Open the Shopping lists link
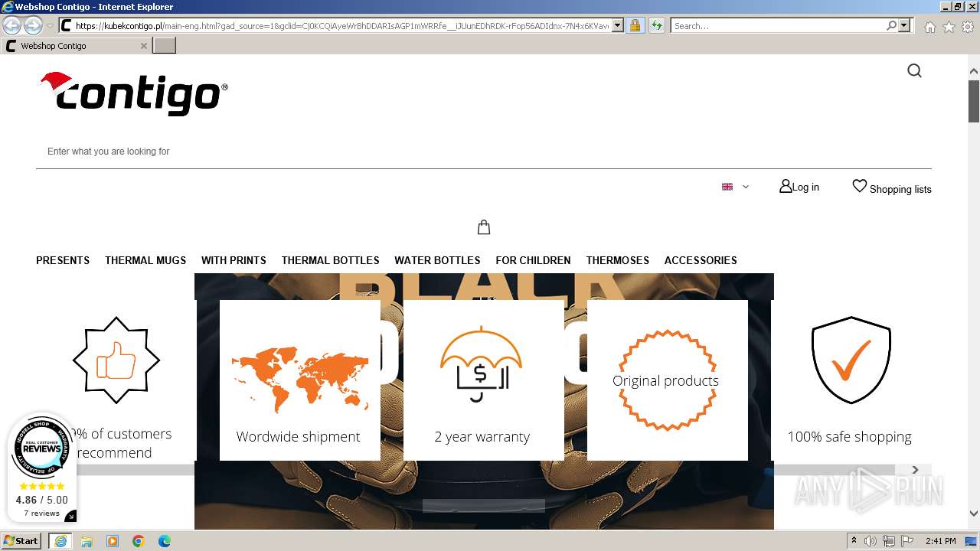The width and height of the screenshot is (980, 551). click(900, 189)
